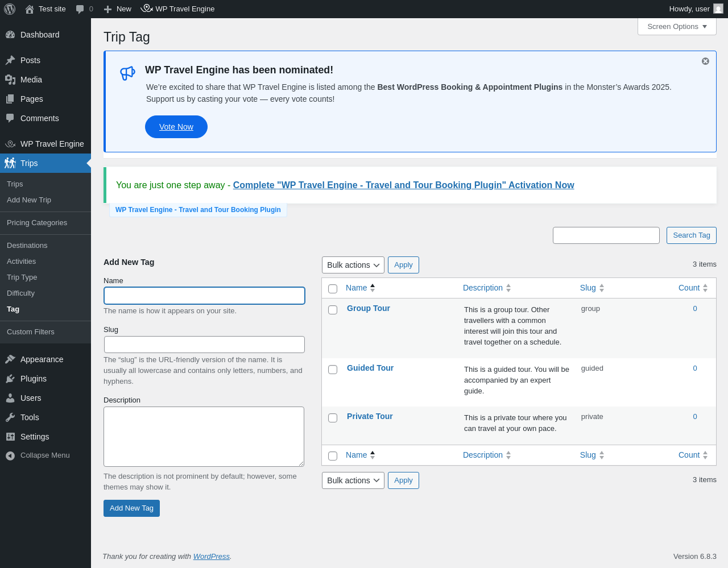Sort by Name using header sort arrows
Screen dimensions: 728x568
click(x=373, y=288)
